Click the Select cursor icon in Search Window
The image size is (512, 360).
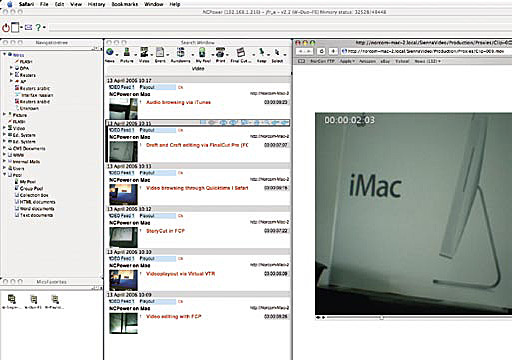coord(277,52)
